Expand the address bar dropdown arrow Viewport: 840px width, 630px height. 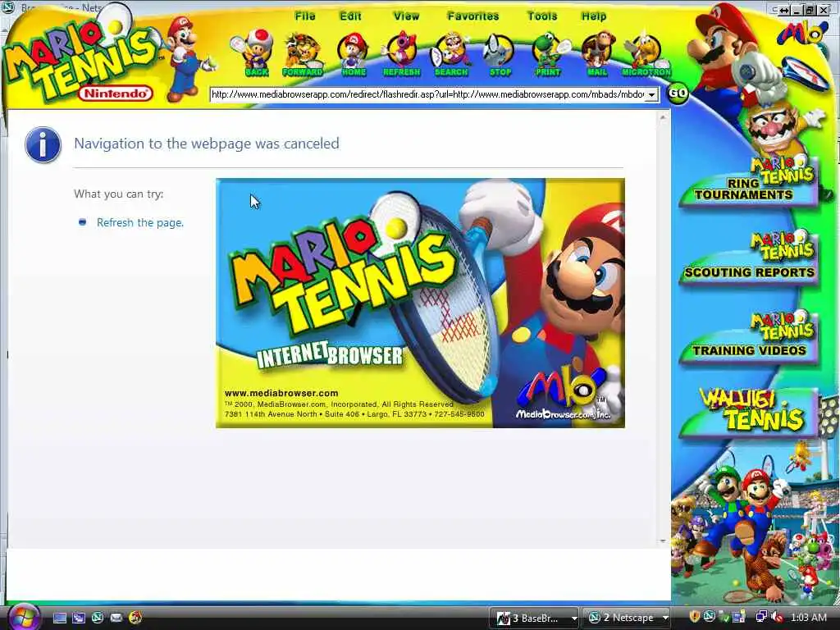click(651, 95)
